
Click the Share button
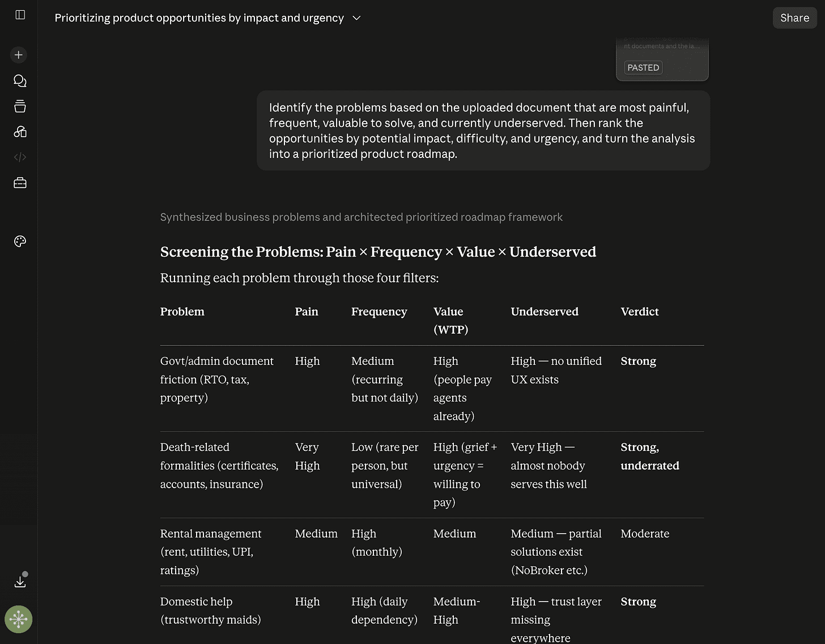pyautogui.click(x=794, y=18)
